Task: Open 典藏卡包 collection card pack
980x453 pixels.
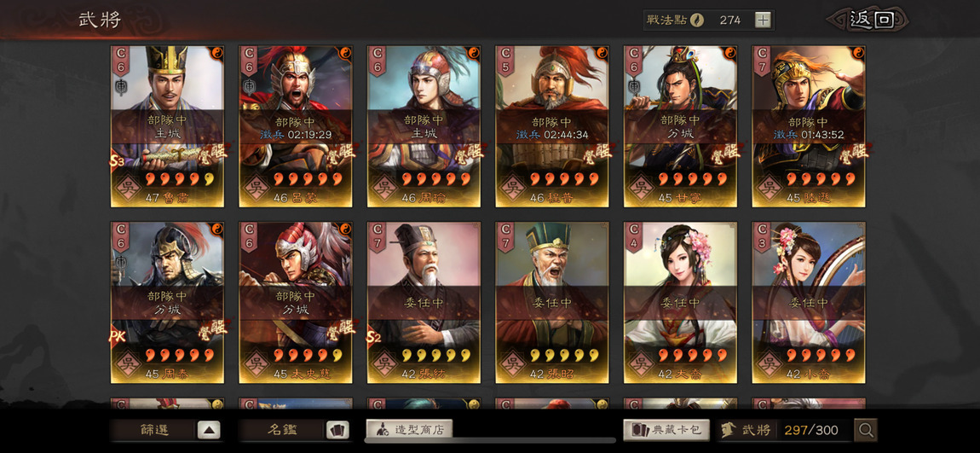Action: (x=666, y=429)
